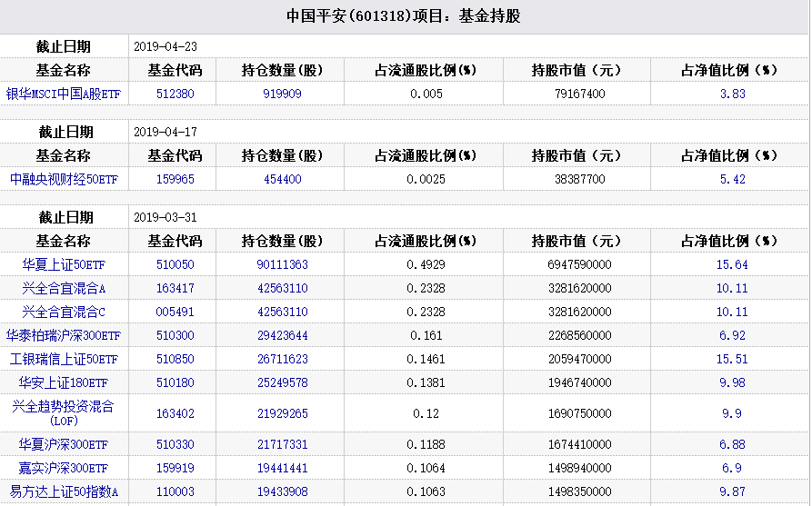Open holding quantity 25249578 link
812x506 pixels.
(x=282, y=383)
